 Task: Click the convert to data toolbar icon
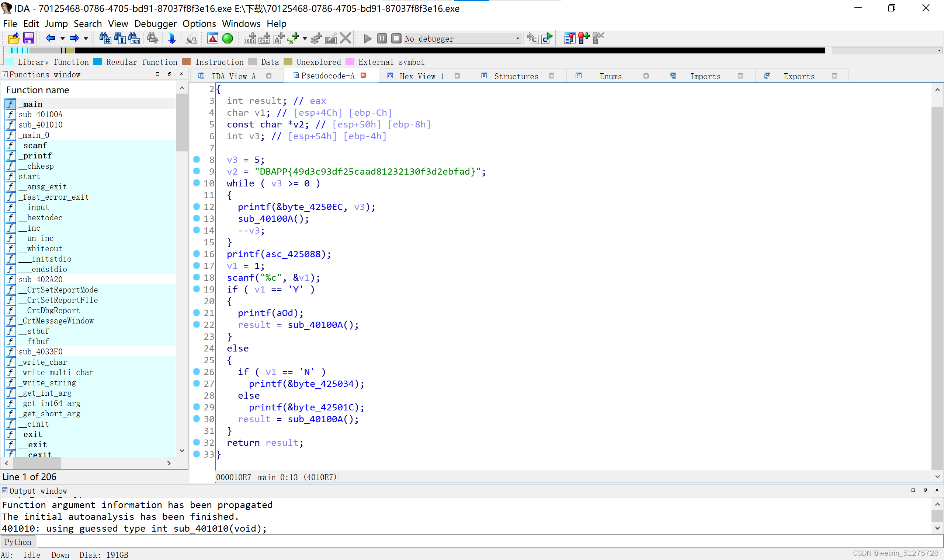coord(264,38)
